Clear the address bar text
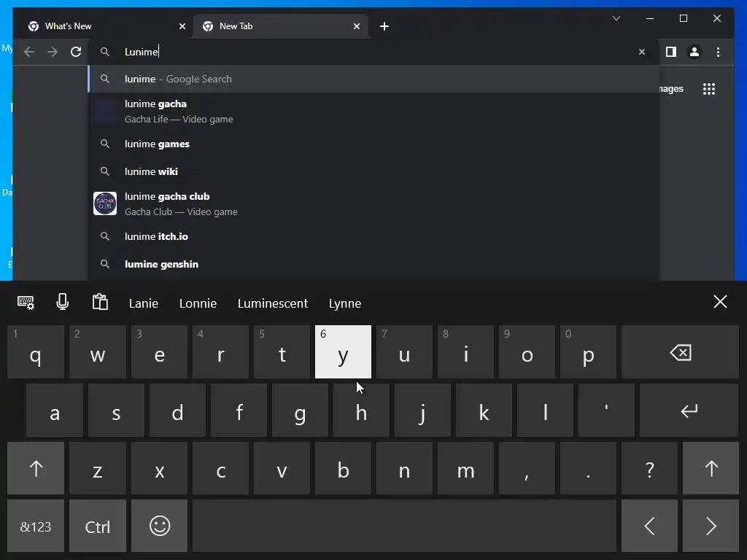This screenshot has height=560, width=747. click(x=642, y=52)
